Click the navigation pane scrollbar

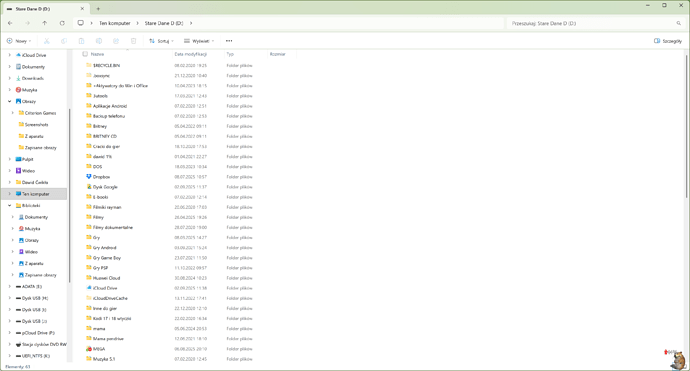point(69,194)
